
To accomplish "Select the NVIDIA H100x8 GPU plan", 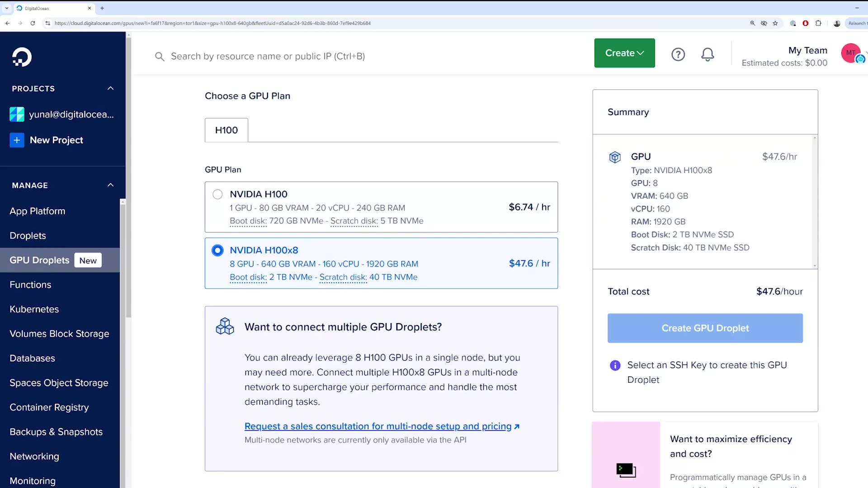I will [x=217, y=250].
